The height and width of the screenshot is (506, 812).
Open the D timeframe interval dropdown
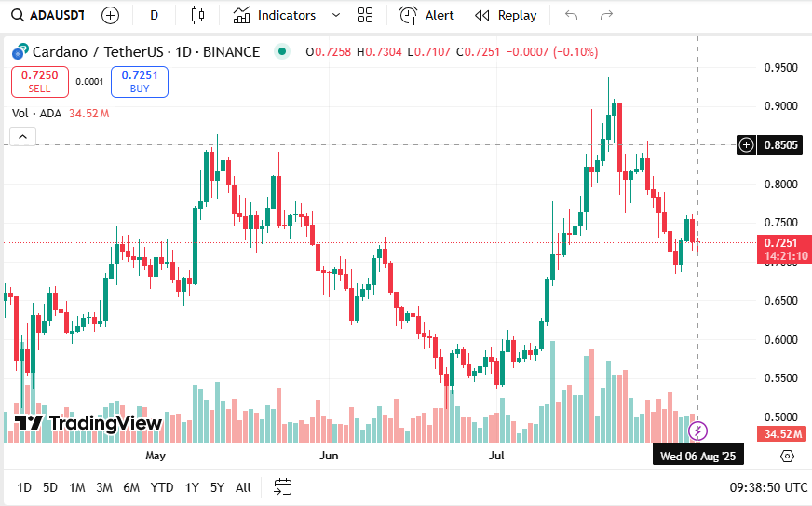coord(154,15)
